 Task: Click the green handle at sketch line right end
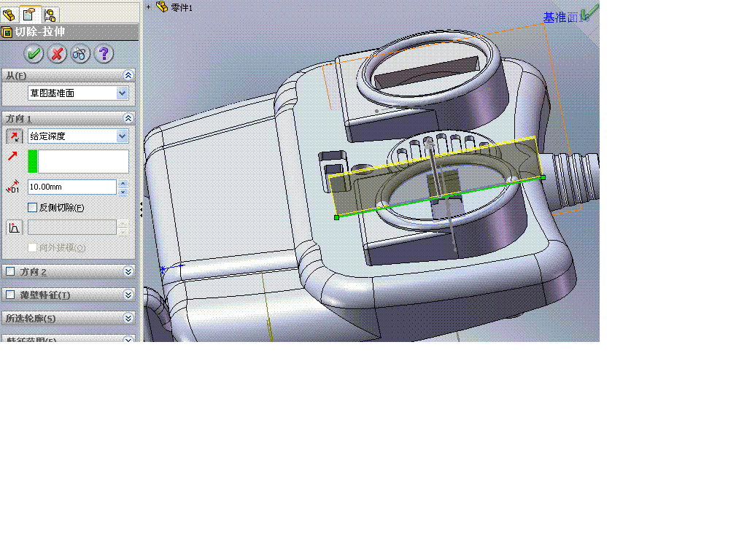pos(543,178)
